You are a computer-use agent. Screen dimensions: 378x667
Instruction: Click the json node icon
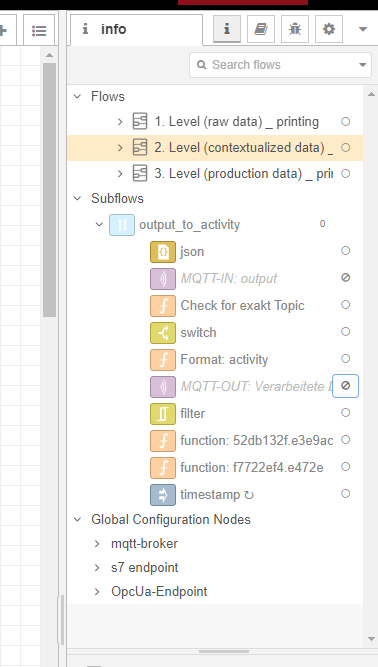click(163, 252)
